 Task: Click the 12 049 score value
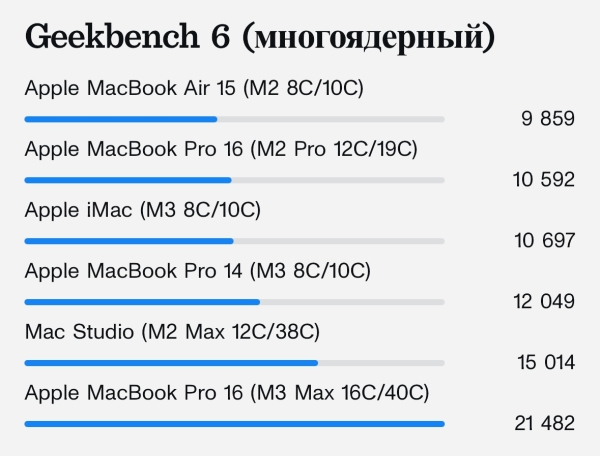(x=544, y=301)
